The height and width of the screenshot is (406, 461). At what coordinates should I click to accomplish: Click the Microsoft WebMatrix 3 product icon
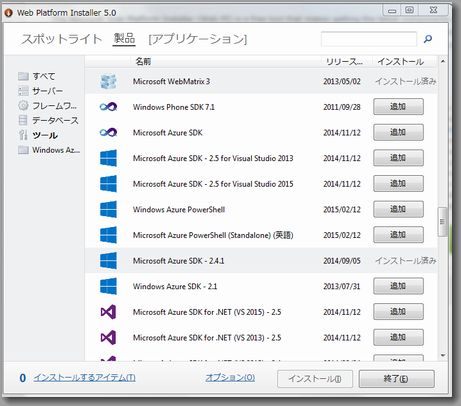coord(108,81)
